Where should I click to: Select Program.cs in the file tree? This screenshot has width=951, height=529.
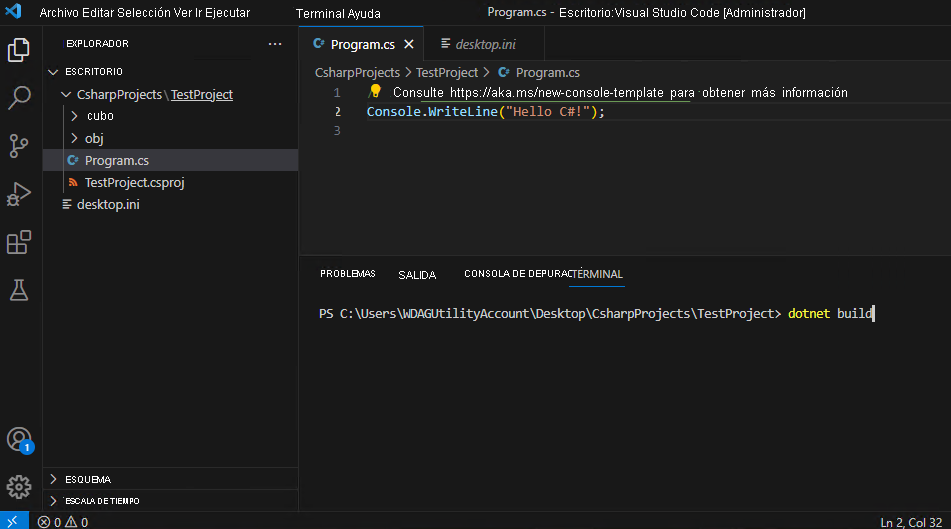click(170, 160)
